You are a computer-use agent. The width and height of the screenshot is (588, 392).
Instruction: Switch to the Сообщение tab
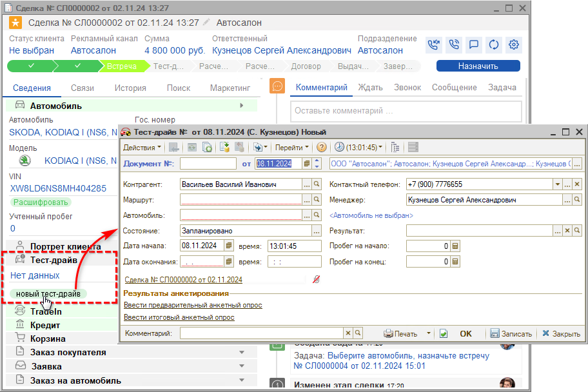point(454,88)
